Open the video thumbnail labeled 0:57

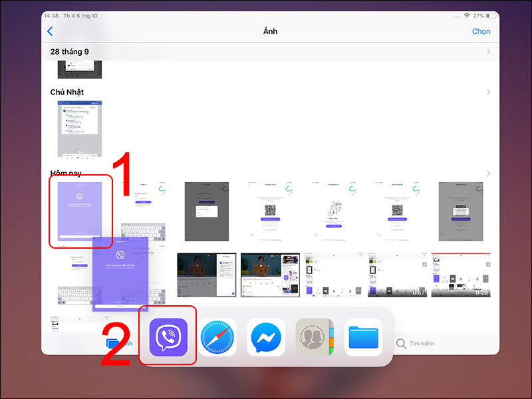coord(397,275)
